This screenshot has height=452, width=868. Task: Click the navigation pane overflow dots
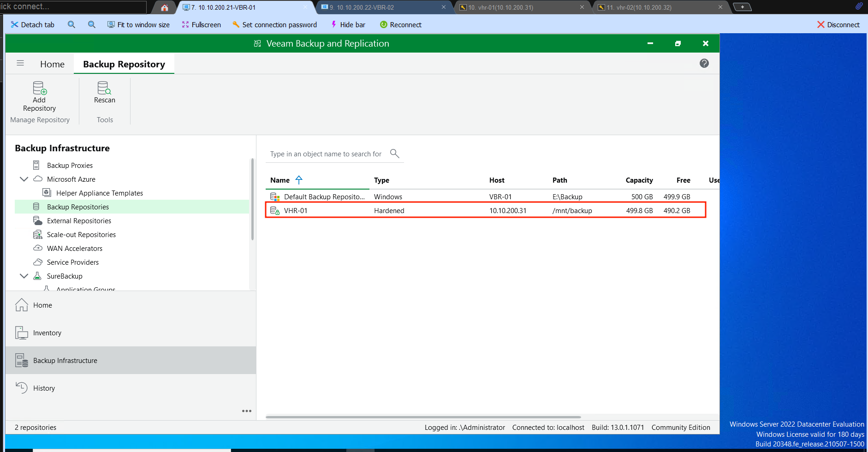pyautogui.click(x=247, y=411)
